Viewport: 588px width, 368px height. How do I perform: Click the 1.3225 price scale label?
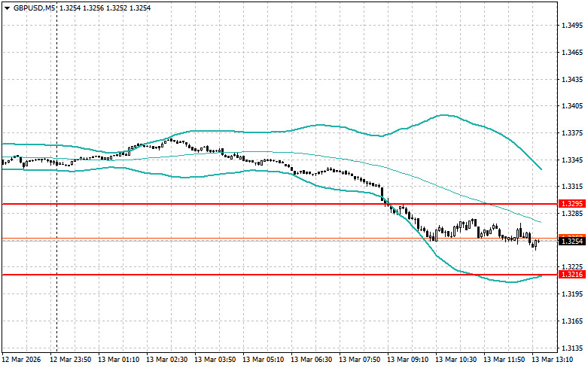point(572,267)
